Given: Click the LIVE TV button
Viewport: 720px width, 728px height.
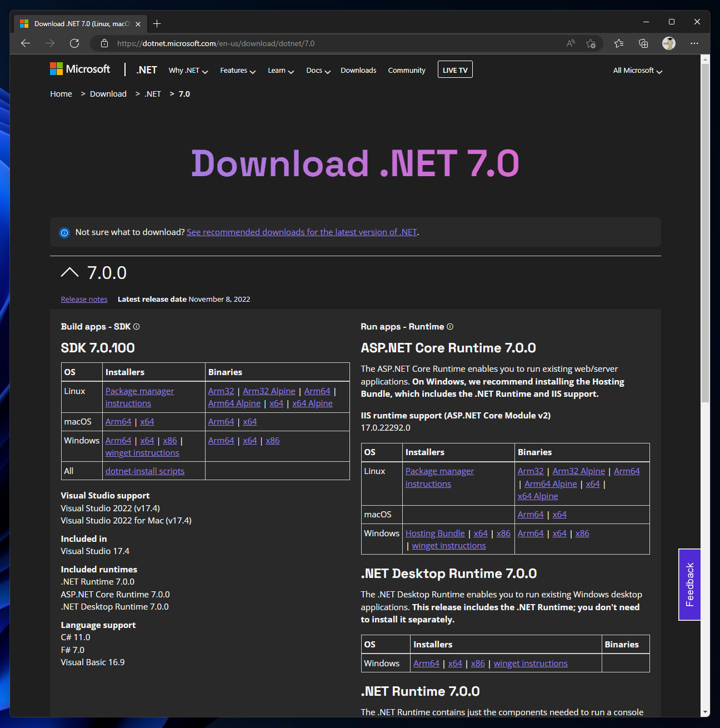Looking at the screenshot, I should tap(455, 70).
